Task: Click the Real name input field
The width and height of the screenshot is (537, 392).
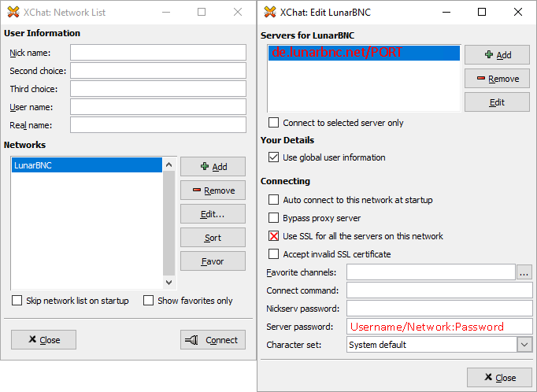Action: tap(158, 125)
